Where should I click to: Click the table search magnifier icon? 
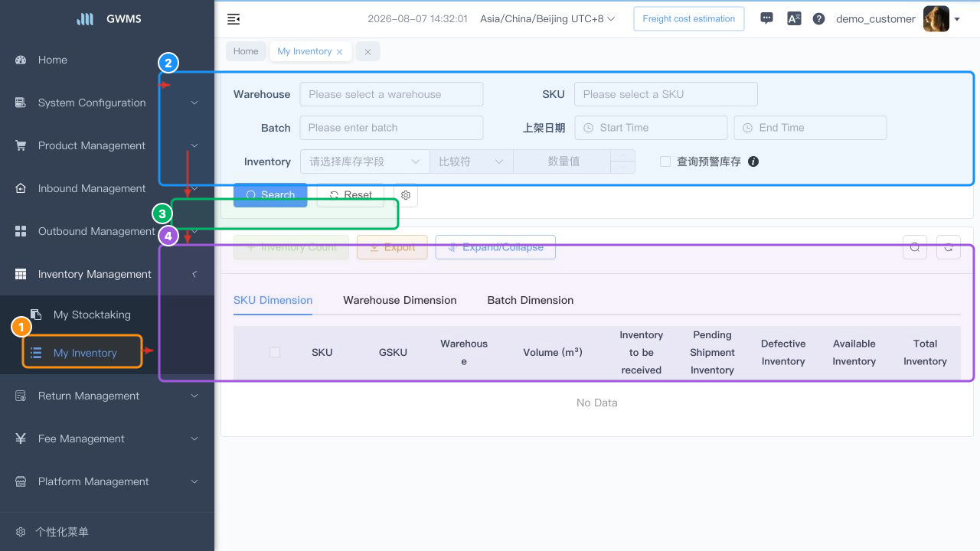[x=915, y=247]
